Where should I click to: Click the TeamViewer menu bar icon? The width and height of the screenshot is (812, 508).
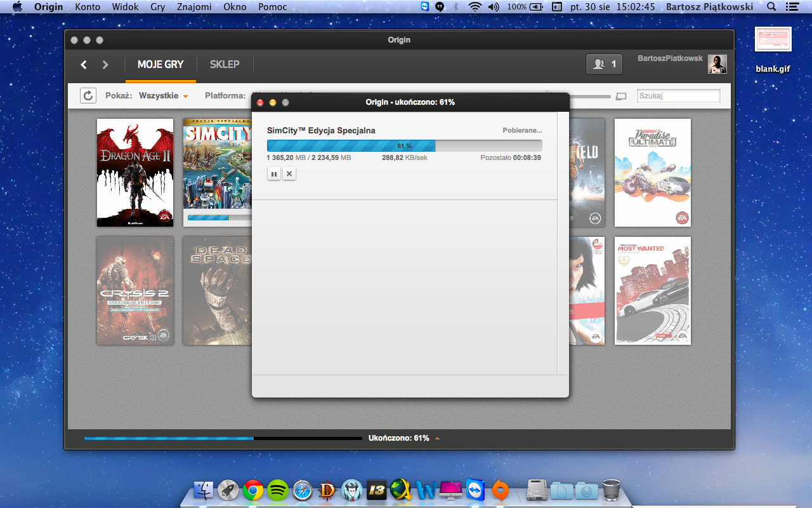point(425,7)
